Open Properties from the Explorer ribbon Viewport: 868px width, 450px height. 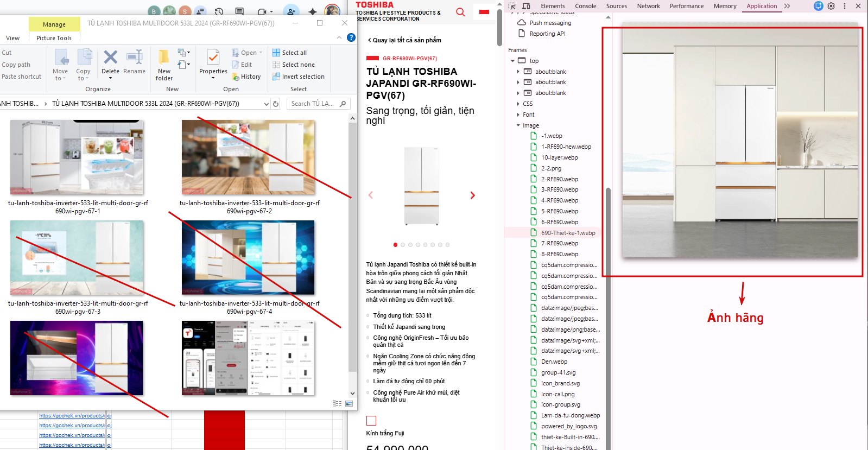(213, 64)
